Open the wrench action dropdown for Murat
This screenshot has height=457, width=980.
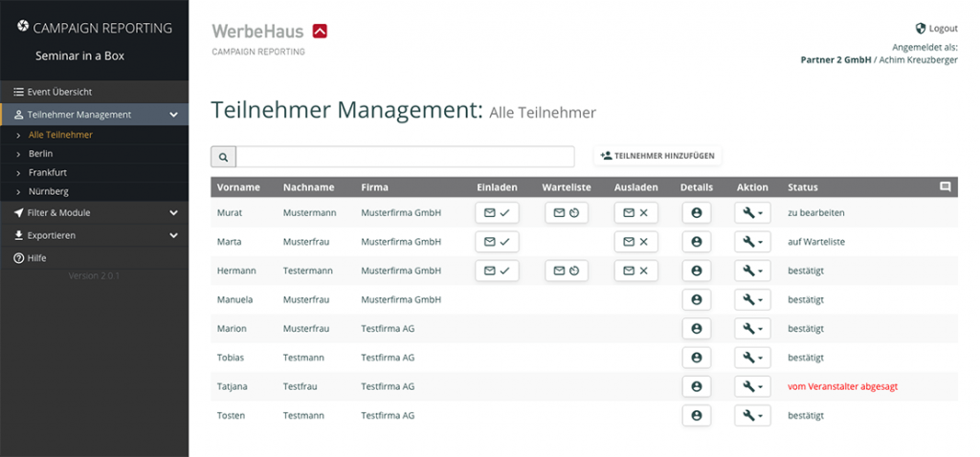click(752, 213)
